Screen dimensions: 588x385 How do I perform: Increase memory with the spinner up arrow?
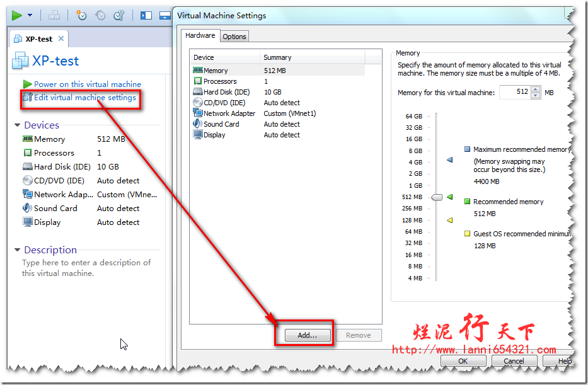pyautogui.click(x=536, y=89)
